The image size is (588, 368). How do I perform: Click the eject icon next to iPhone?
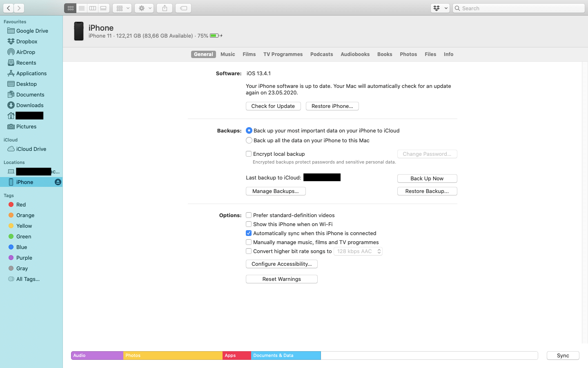(x=58, y=182)
